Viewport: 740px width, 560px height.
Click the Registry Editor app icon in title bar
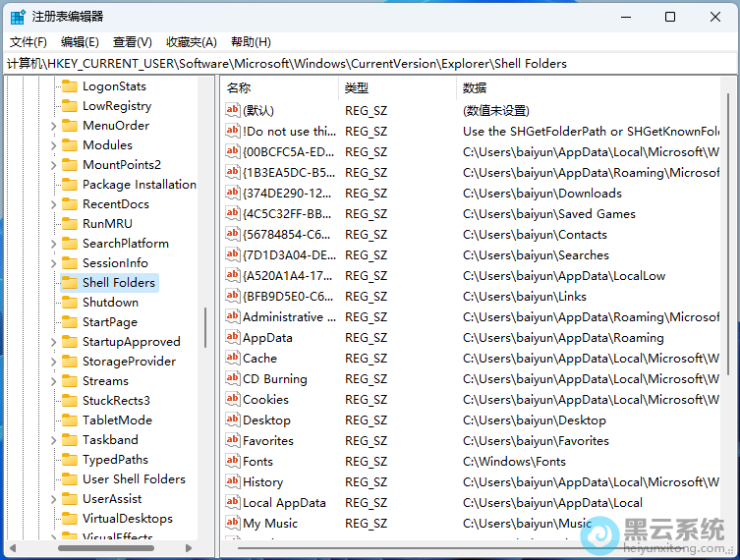coord(18,17)
